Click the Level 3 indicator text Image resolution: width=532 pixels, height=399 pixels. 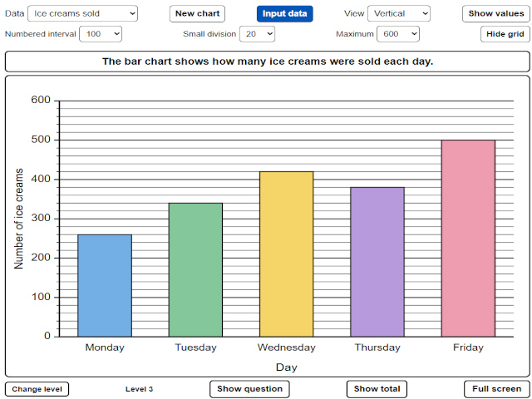tap(139, 389)
